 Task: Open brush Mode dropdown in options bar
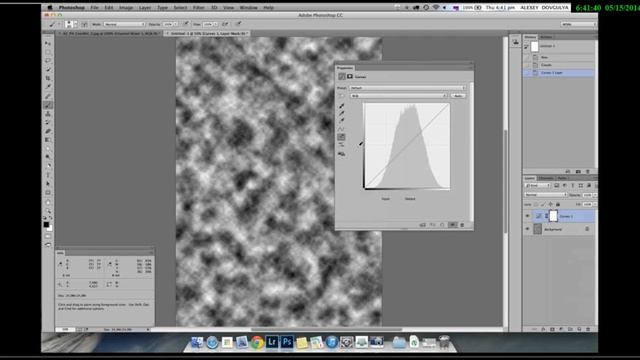(x=124, y=24)
